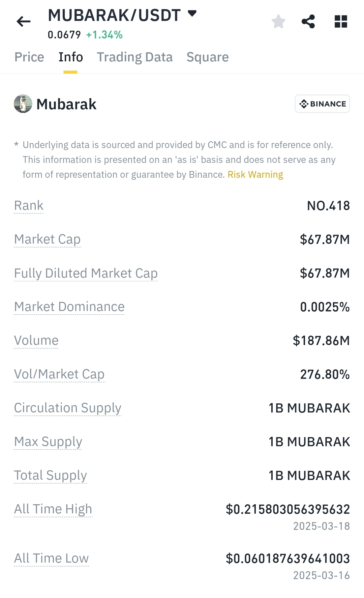Tap the share icon
This screenshot has width=364, height=598.
308,22
